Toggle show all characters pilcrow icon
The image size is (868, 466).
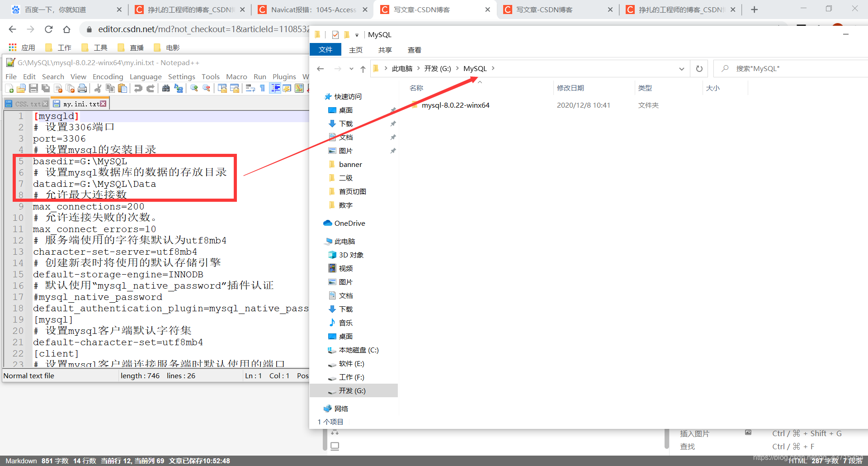262,89
